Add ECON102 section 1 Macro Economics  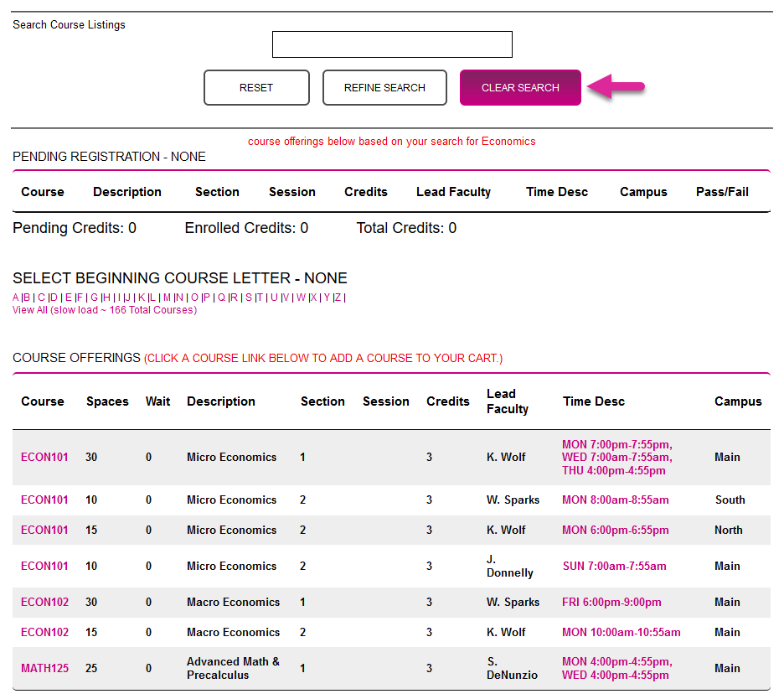(x=44, y=603)
